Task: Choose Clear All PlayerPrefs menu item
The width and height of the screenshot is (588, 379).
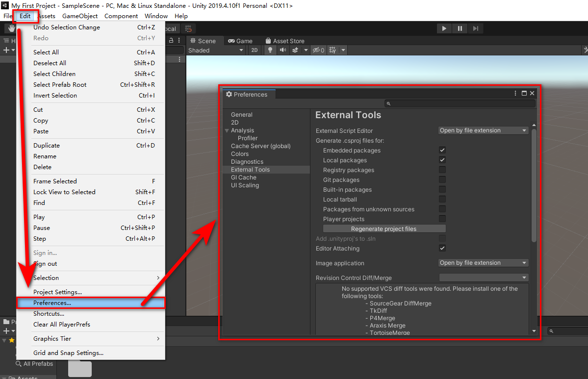Action: click(x=91, y=324)
